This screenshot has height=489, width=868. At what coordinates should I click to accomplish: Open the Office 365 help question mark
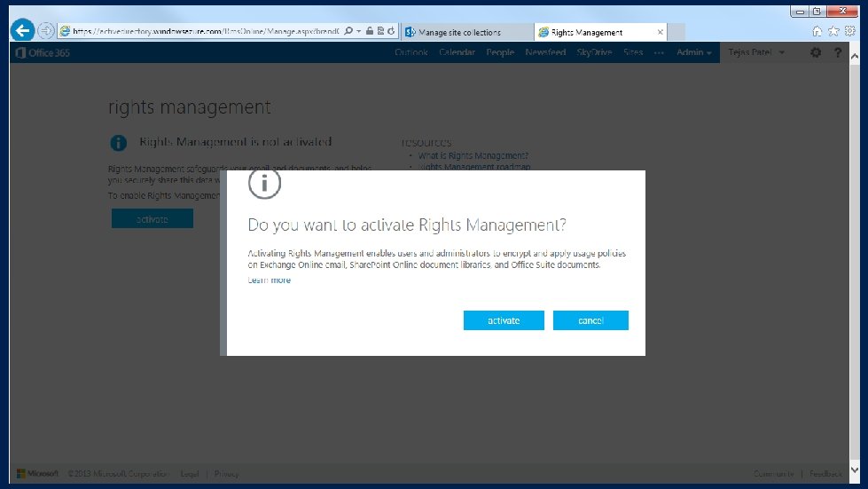coord(838,52)
